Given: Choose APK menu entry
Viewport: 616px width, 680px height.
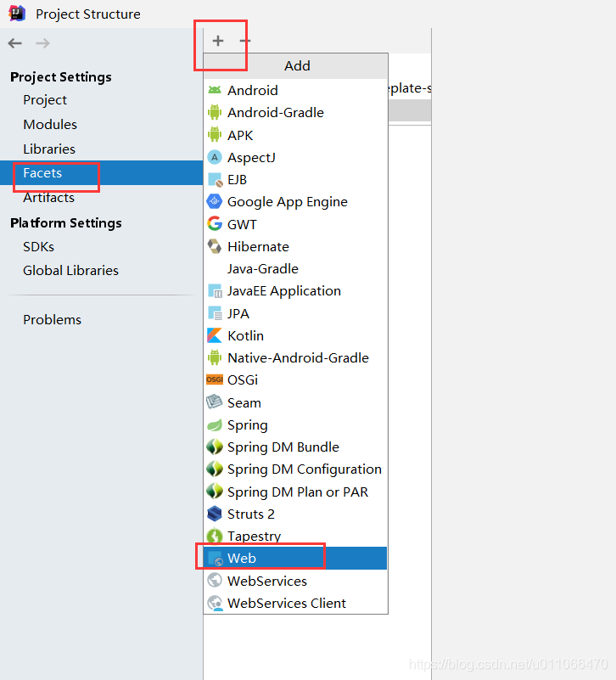Looking at the screenshot, I should 295,135.
